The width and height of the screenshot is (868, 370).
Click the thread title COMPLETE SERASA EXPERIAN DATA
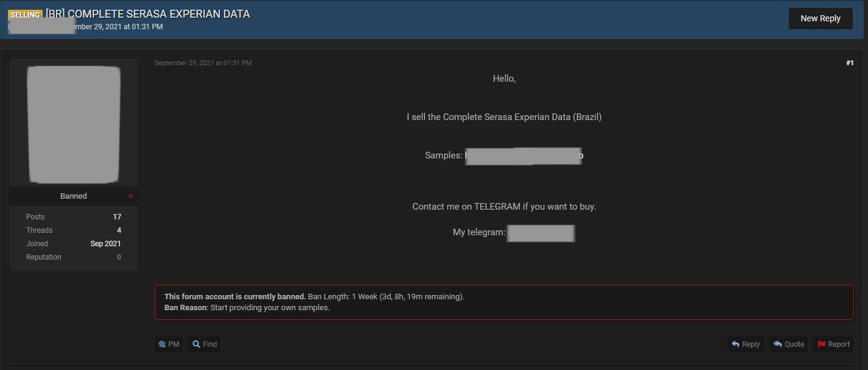coord(148,14)
